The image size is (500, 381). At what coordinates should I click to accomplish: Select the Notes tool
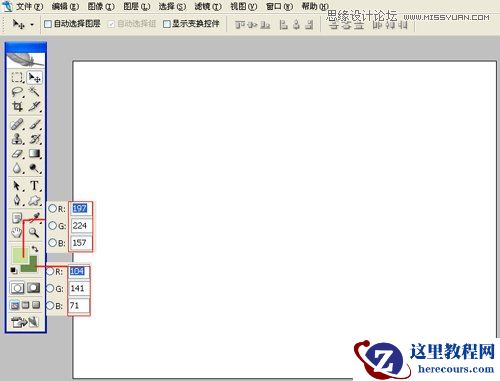(x=17, y=218)
